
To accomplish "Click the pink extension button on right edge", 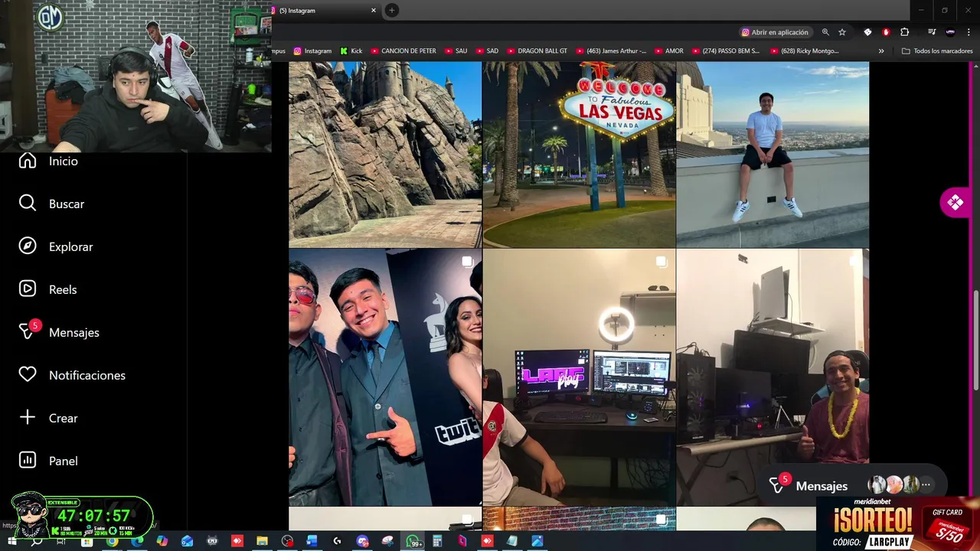I will (x=955, y=202).
